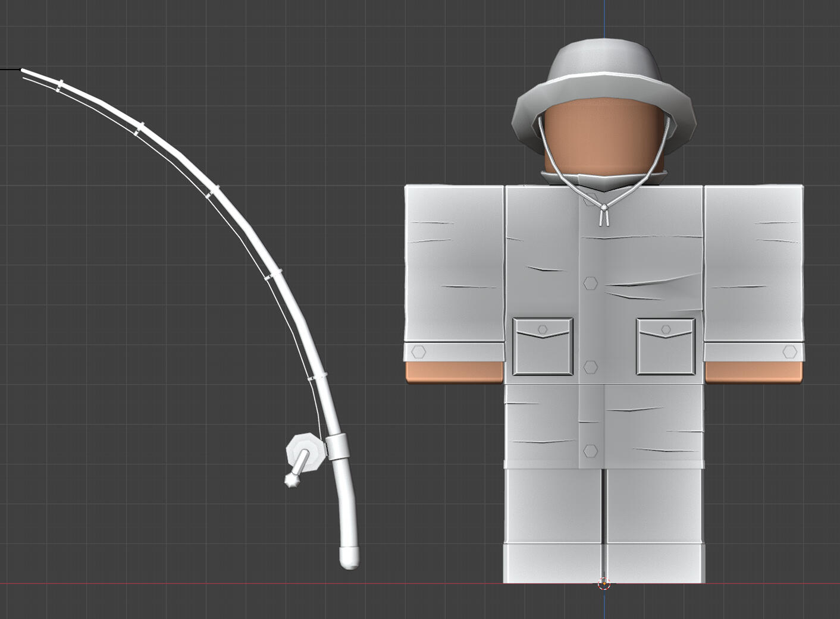Select the fishing rod's bottom grip end
Screen dimensions: 840x619
[x=349, y=558]
